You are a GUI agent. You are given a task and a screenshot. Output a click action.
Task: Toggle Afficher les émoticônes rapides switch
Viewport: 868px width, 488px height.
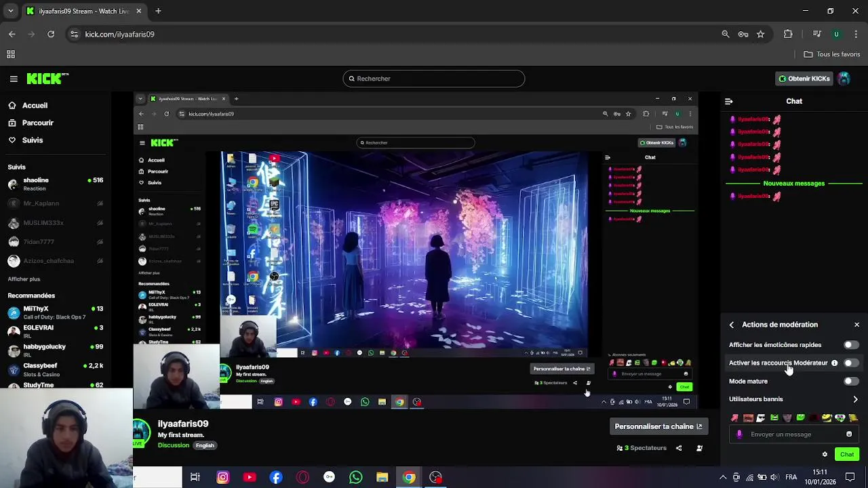coord(850,345)
